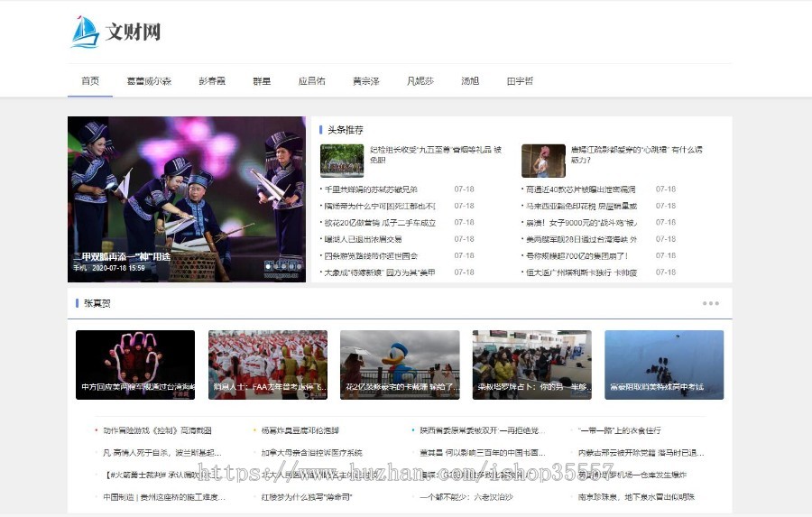Image resolution: width=812 pixels, height=517 pixels.
Task: Open the article 杨幂炸臭豆腐邓伦泡脚
Action: [x=300, y=430]
